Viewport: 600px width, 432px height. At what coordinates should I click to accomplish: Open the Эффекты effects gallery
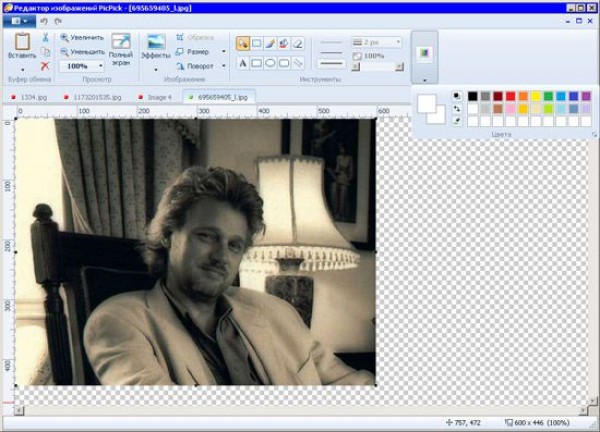coord(156,47)
